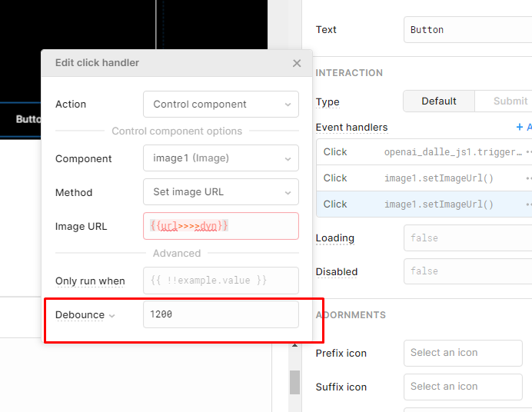Open options menu for openai_dalle_js1 handler
This screenshot has width=532, height=412.
(x=529, y=152)
